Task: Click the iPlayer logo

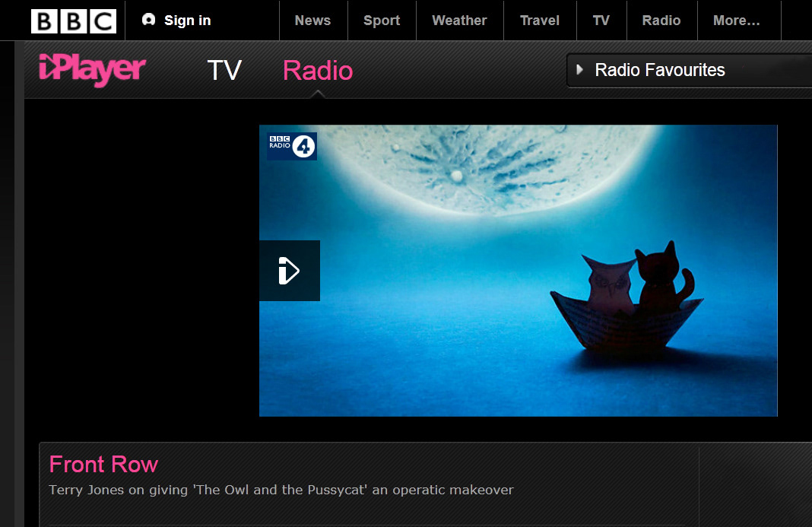Action: (92, 69)
